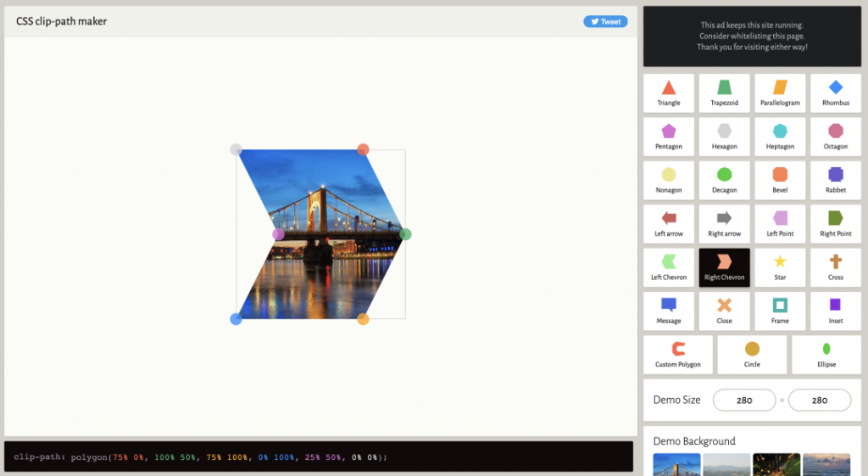The image size is (868, 476).
Task: Apply the Left arrow shape
Action: [669, 224]
